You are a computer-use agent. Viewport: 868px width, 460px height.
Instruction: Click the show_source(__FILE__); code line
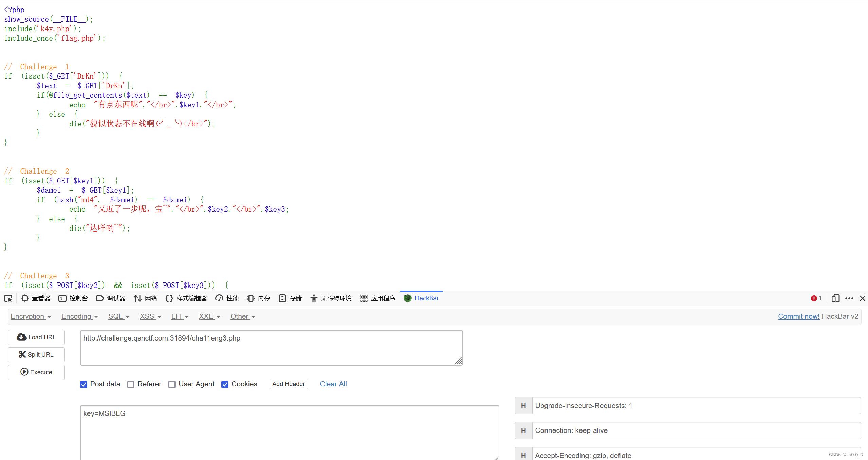49,19
